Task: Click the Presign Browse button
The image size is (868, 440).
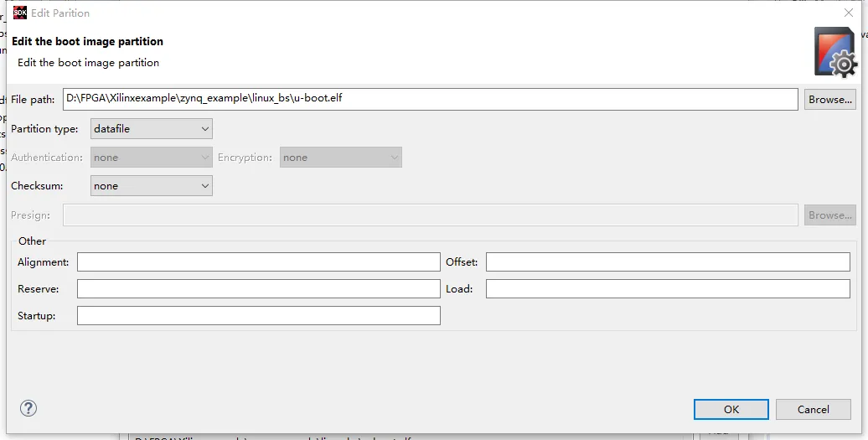Action: [x=829, y=215]
